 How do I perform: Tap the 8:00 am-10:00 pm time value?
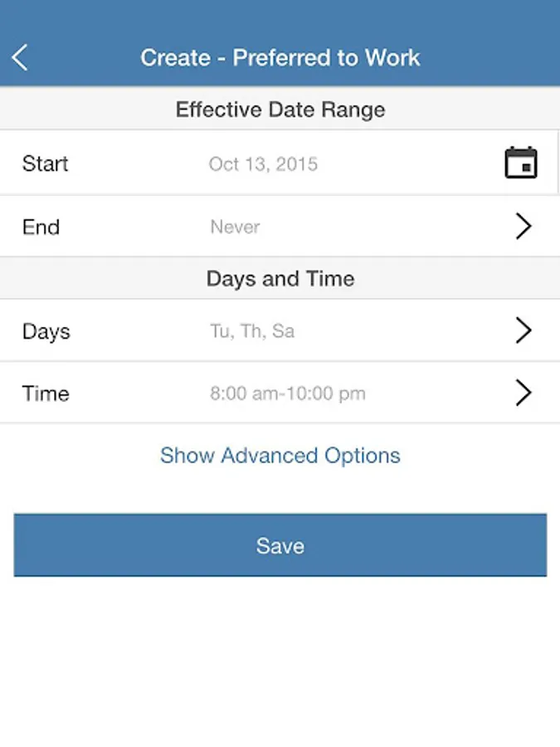click(288, 393)
